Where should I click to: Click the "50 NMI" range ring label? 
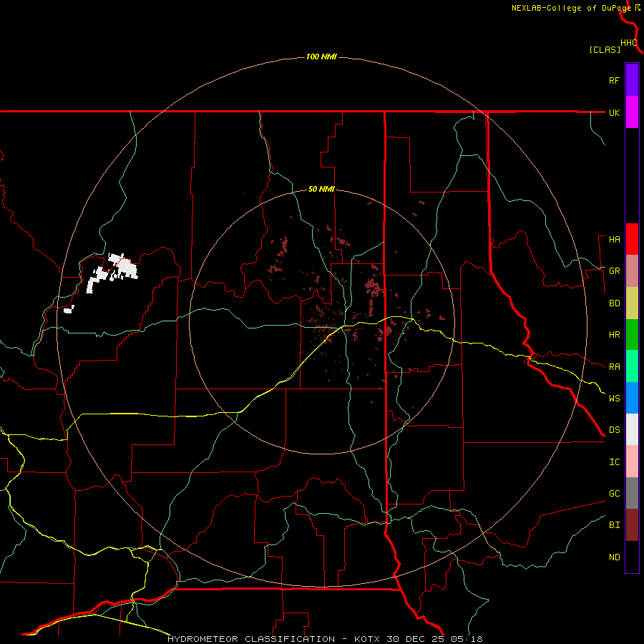pyautogui.click(x=321, y=190)
